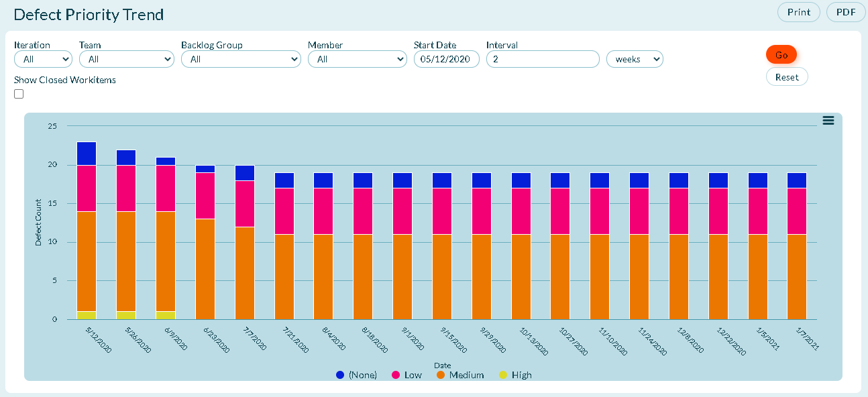Click the Low segment of 9/1/2020 bar
This screenshot has height=397, width=868.
[x=402, y=211]
